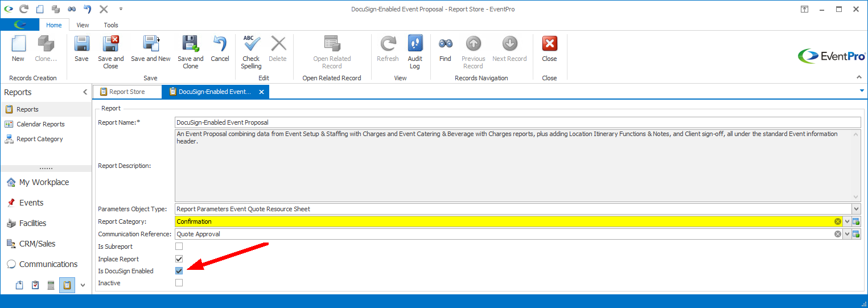
Task: Go to Next Record
Action: [509, 49]
